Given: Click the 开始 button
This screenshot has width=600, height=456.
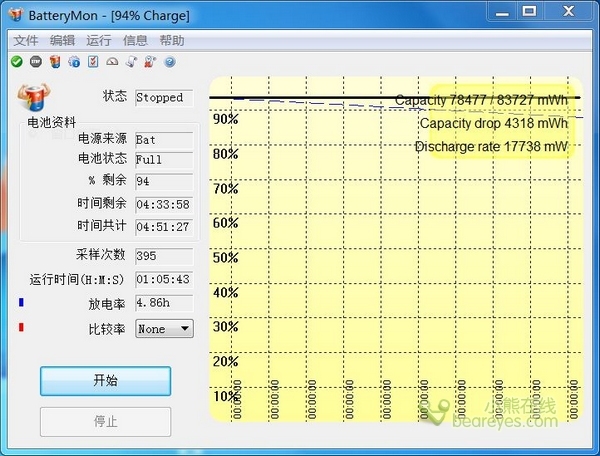Looking at the screenshot, I should tap(106, 381).
